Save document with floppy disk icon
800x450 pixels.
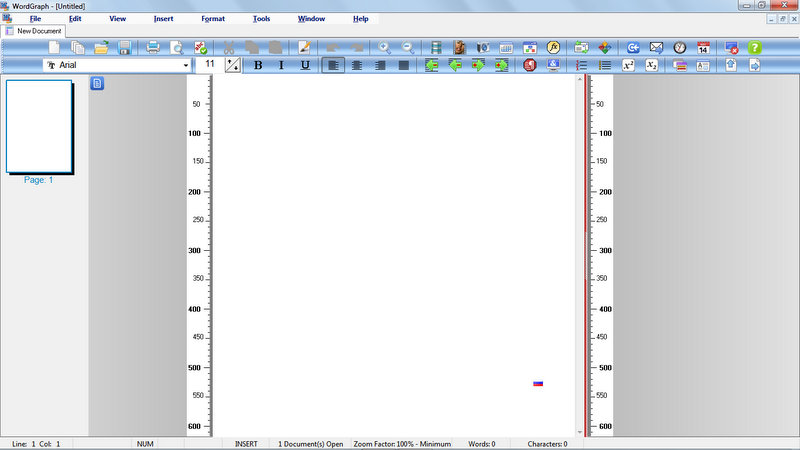tap(124, 47)
